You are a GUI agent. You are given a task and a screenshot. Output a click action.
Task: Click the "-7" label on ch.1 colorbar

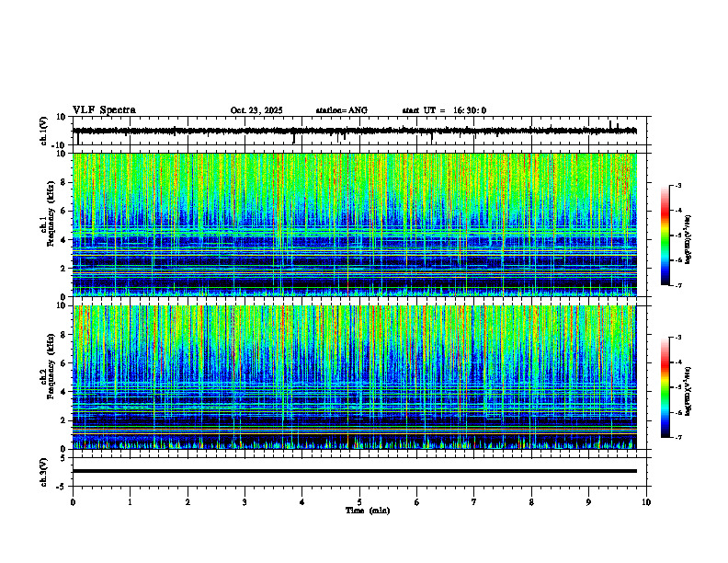[x=677, y=285]
